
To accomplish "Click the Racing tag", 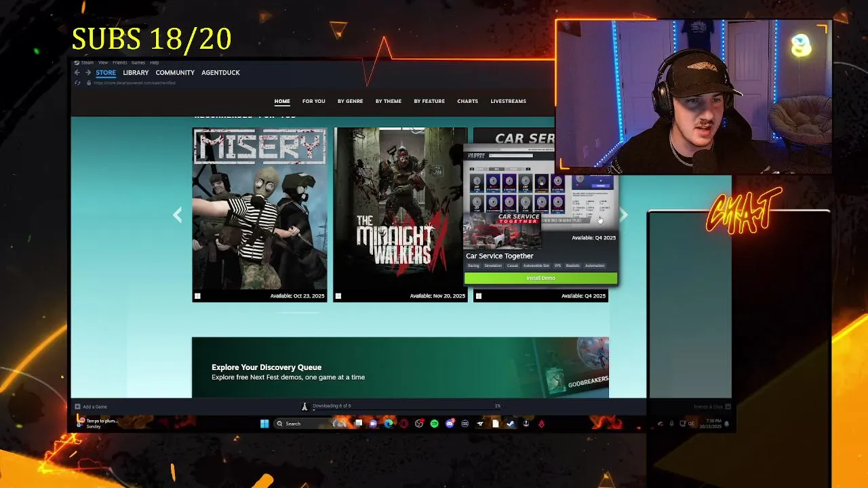I will pos(473,266).
